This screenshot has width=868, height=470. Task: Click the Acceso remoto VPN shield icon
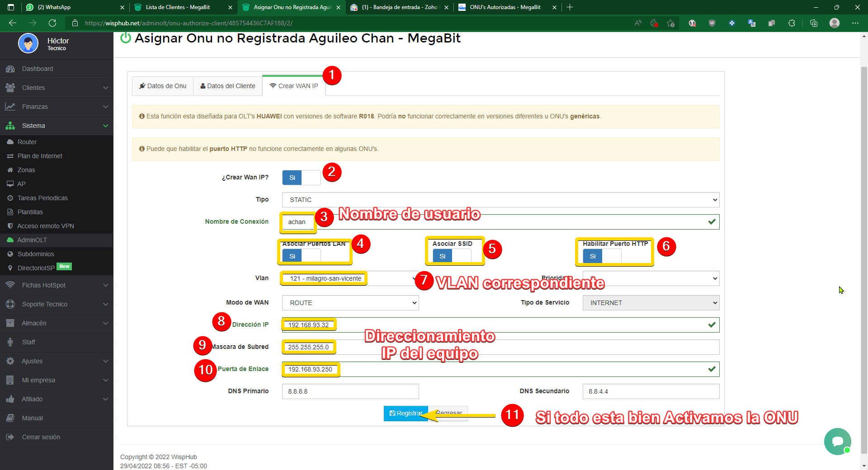point(10,226)
